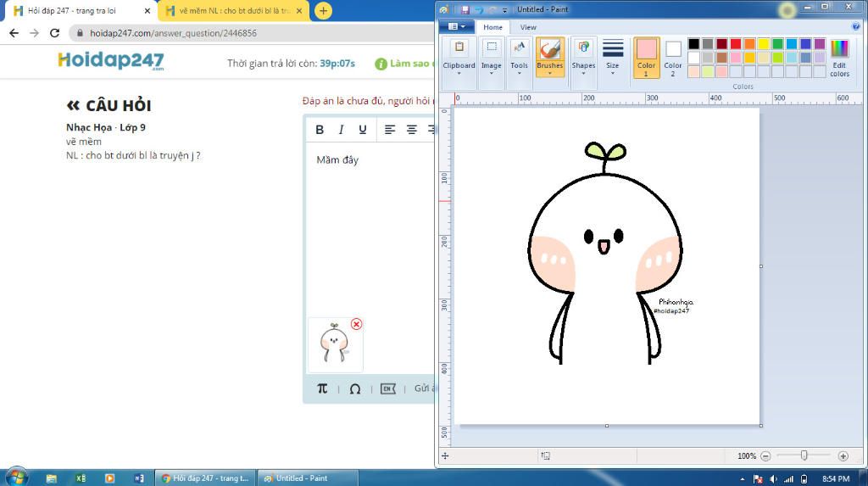Click the Redo arrow in Paint
868x486 pixels.
[x=492, y=10]
